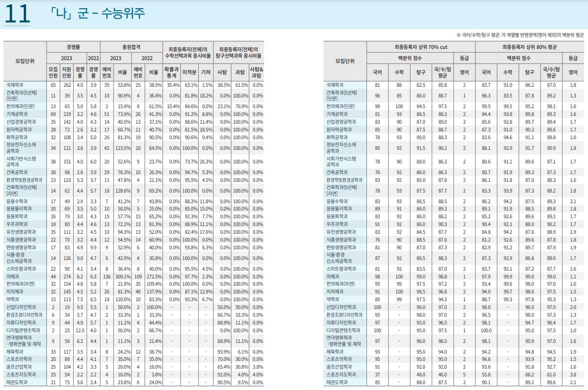Click '2.1' 영어 grade for 응용수학과
Screen dimensions: 588x390
click(x=573, y=201)
